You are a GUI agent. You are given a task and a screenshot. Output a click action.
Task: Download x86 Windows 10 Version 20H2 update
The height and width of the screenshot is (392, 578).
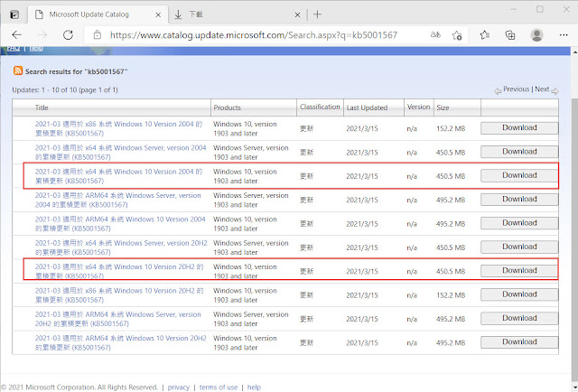pos(519,294)
